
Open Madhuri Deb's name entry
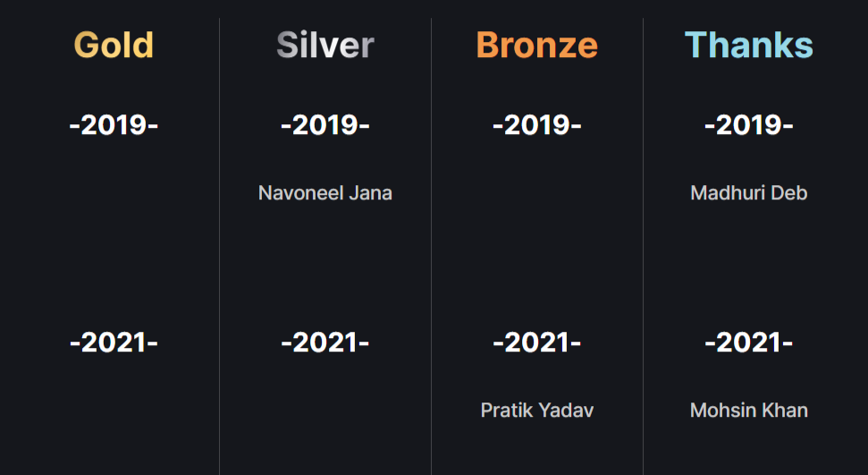point(748,192)
